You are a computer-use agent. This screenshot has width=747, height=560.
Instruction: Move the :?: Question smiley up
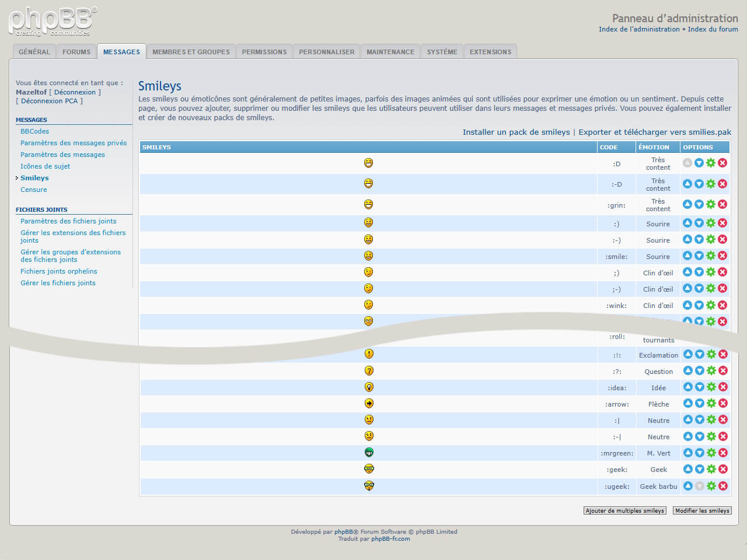click(x=688, y=370)
